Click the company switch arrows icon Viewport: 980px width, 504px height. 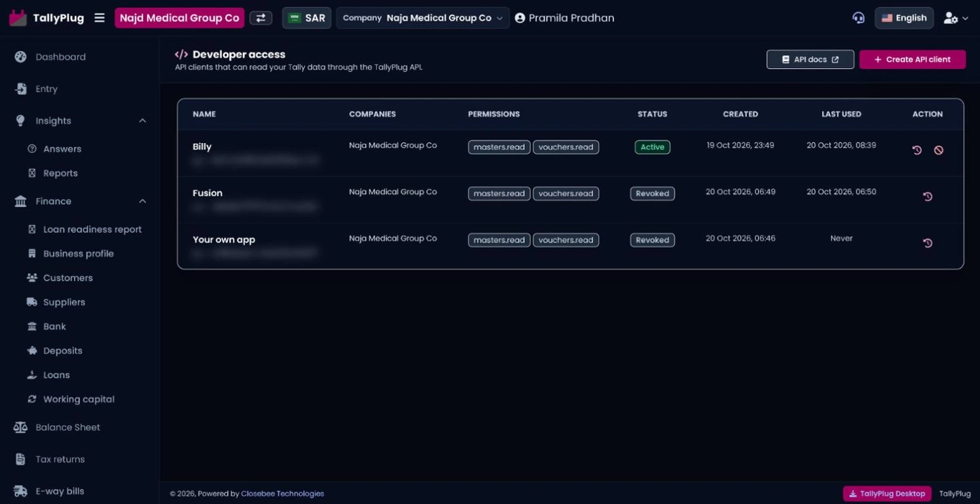point(261,18)
